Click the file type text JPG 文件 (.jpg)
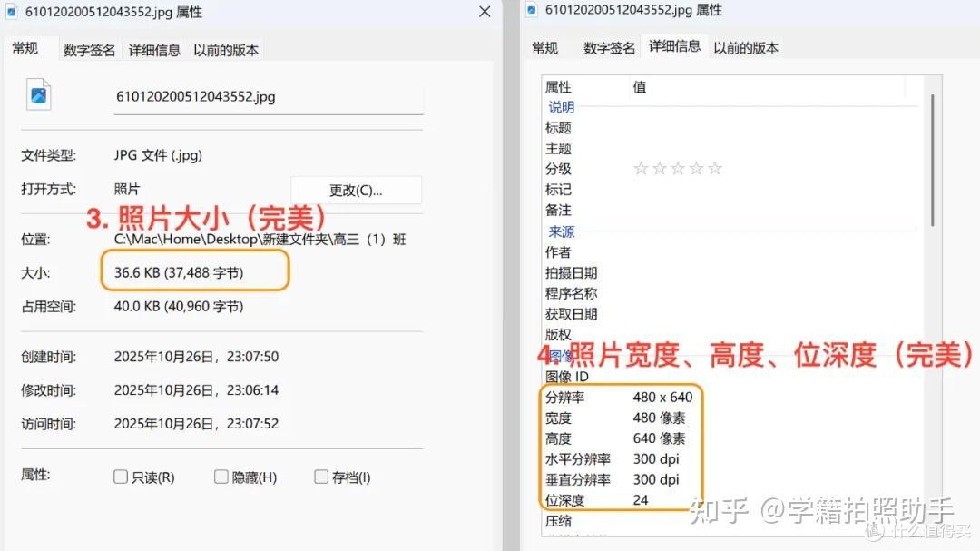 tap(158, 156)
